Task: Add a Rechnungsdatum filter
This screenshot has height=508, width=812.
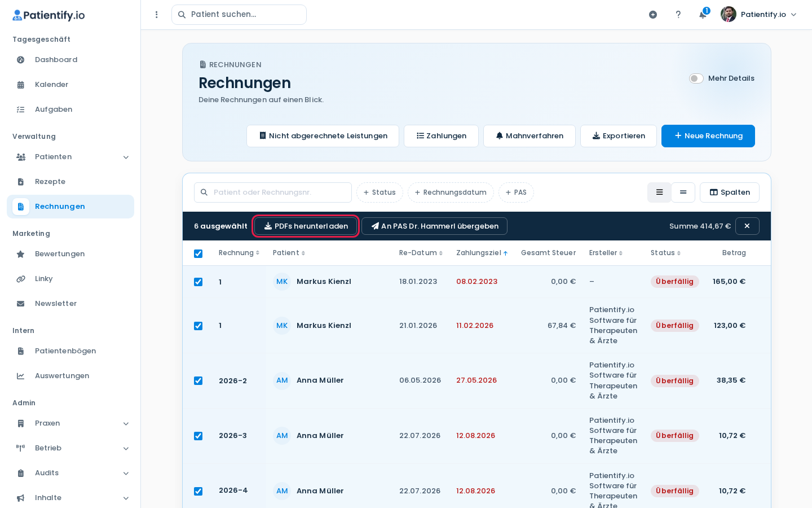Action: click(x=451, y=192)
